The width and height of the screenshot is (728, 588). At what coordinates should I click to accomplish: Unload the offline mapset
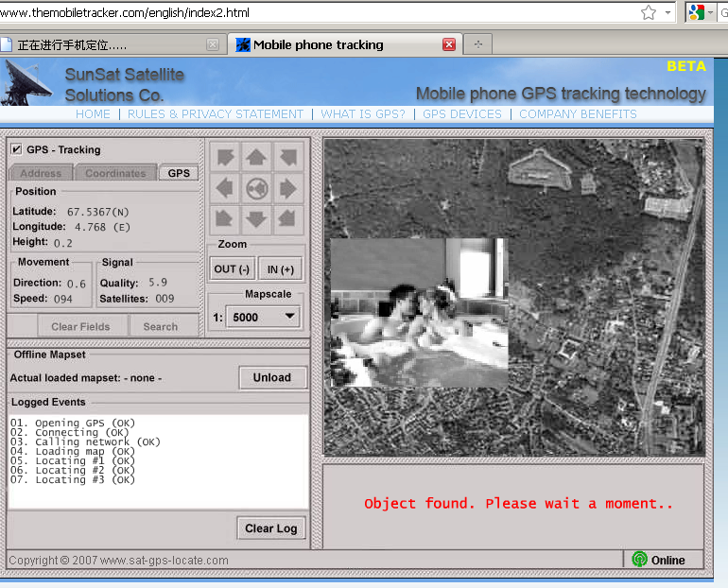tap(272, 378)
